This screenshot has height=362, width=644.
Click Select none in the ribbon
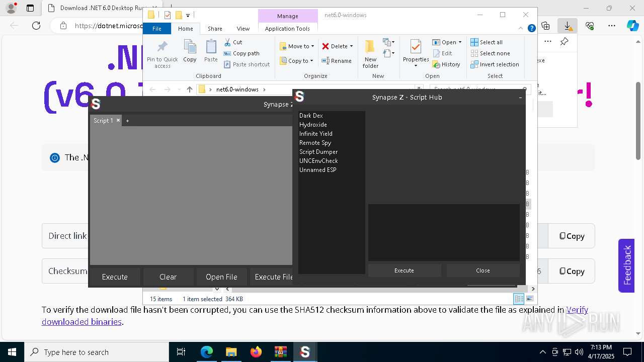point(490,53)
